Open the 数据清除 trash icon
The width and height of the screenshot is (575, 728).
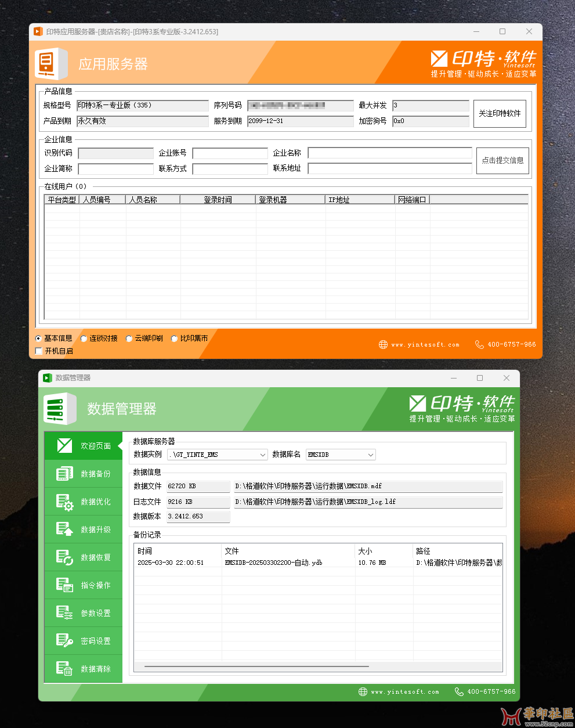64,669
